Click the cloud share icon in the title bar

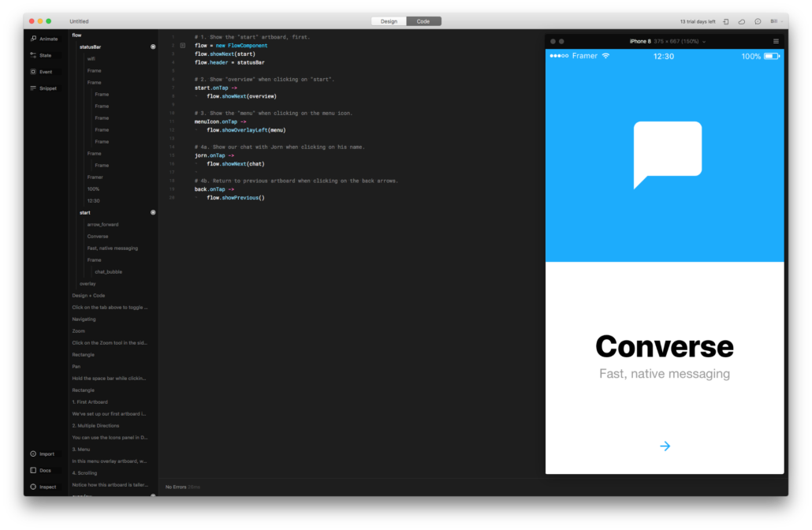(x=742, y=22)
